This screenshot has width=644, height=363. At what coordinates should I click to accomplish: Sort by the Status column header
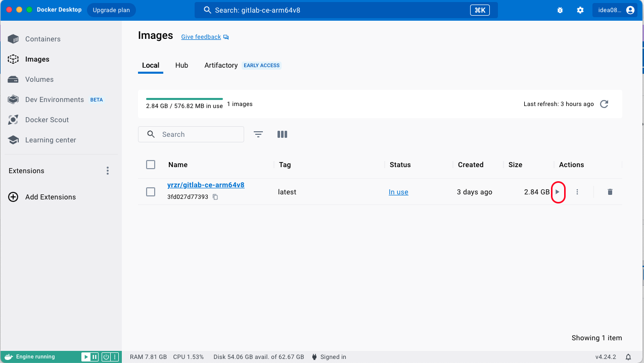[x=400, y=165]
